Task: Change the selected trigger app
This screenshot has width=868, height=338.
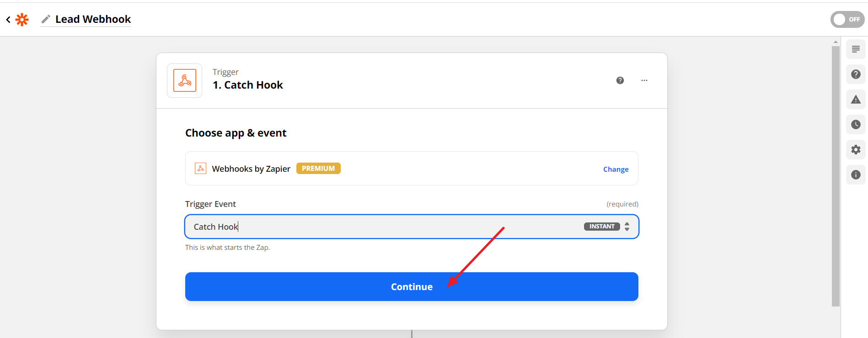Action: [x=616, y=169]
